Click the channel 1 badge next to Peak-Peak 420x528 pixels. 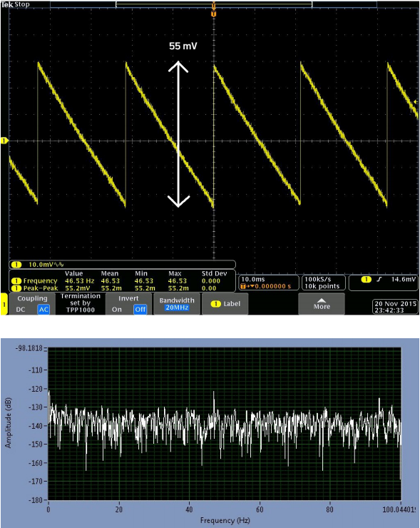(16, 288)
